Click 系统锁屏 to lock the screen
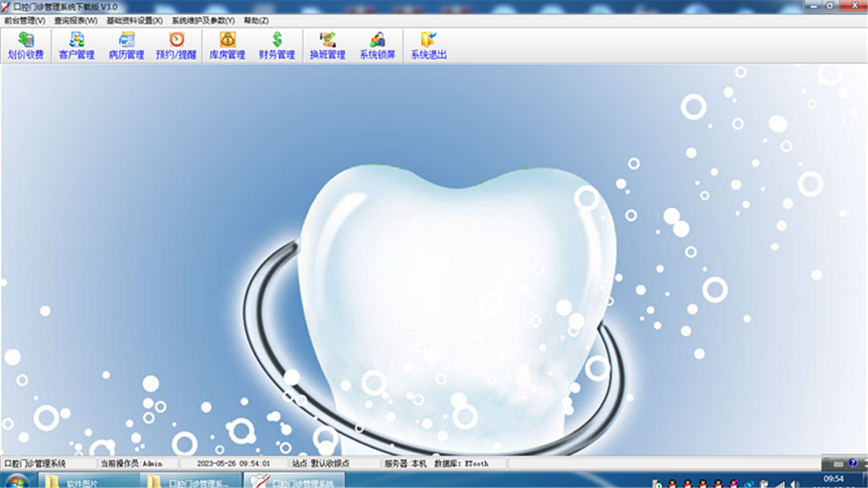 [377, 46]
